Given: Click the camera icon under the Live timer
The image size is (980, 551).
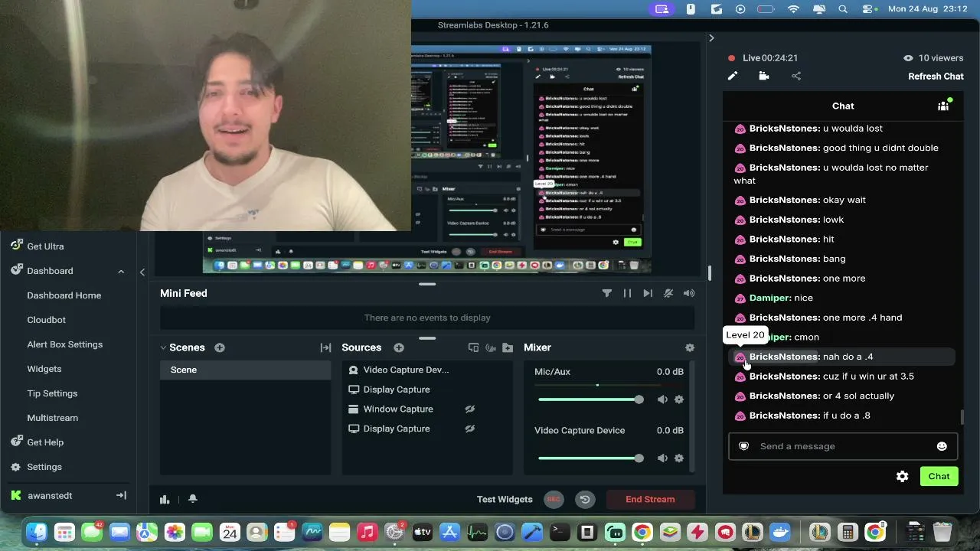Looking at the screenshot, I should point(764,76).
